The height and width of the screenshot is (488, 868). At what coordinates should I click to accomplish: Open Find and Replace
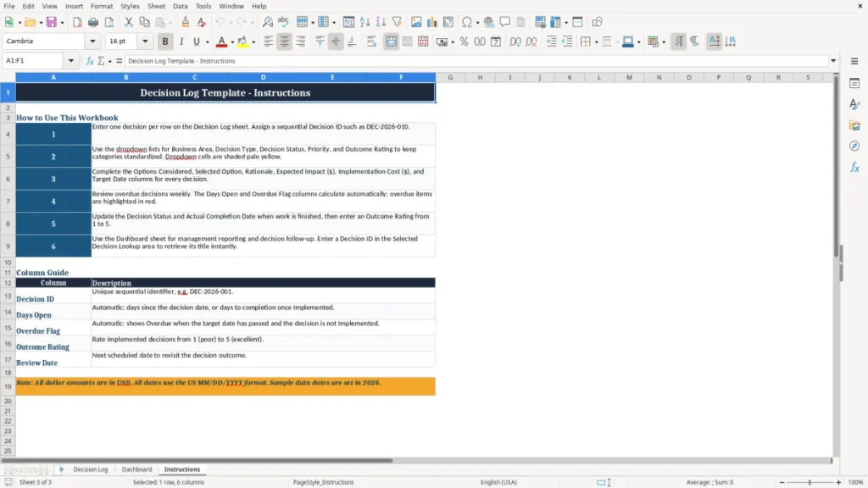[267, 22]
